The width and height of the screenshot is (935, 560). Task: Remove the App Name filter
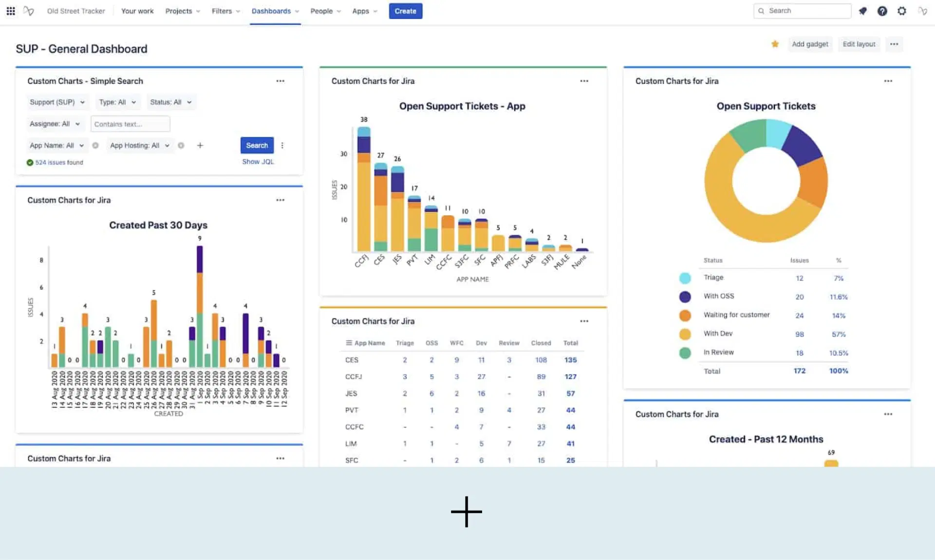pos(95,145)
